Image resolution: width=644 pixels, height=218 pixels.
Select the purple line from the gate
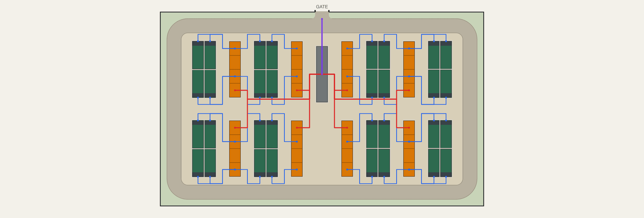pyautogui.click(x=322, y=46)
